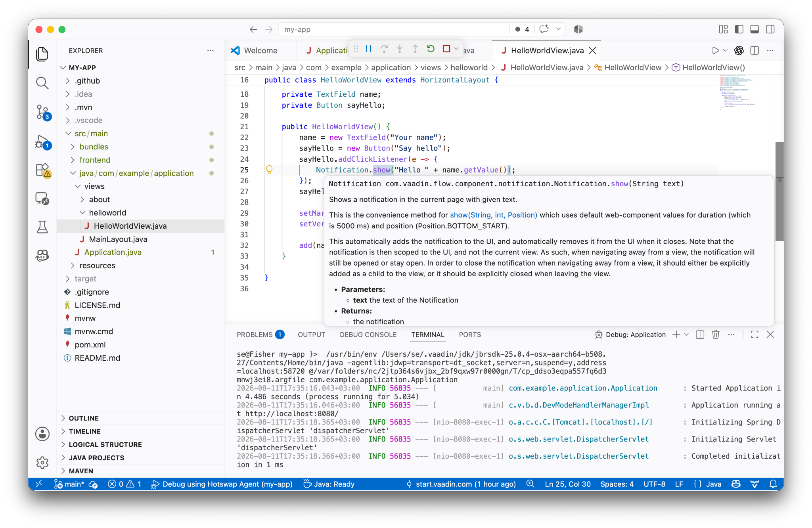Kill the terminal with trash icon
This screenshot has width=812, height=528.
[x=716, y=335]
